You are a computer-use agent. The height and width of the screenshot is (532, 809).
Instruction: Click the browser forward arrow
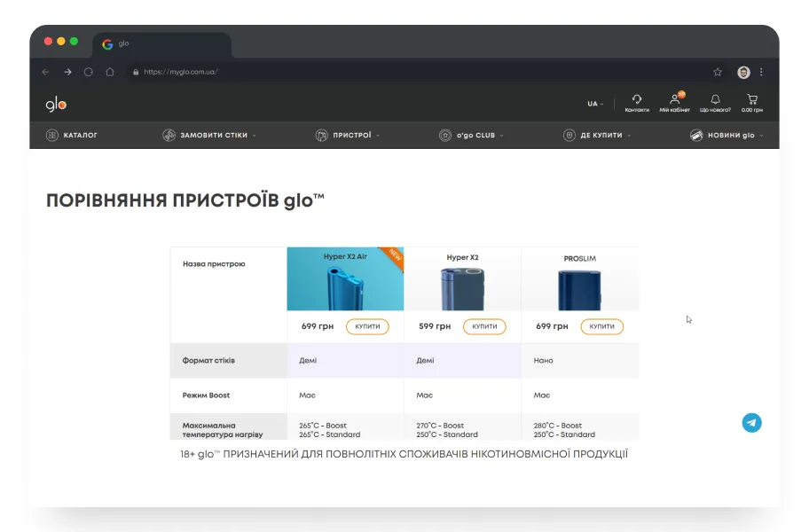(x=67, y=72)
